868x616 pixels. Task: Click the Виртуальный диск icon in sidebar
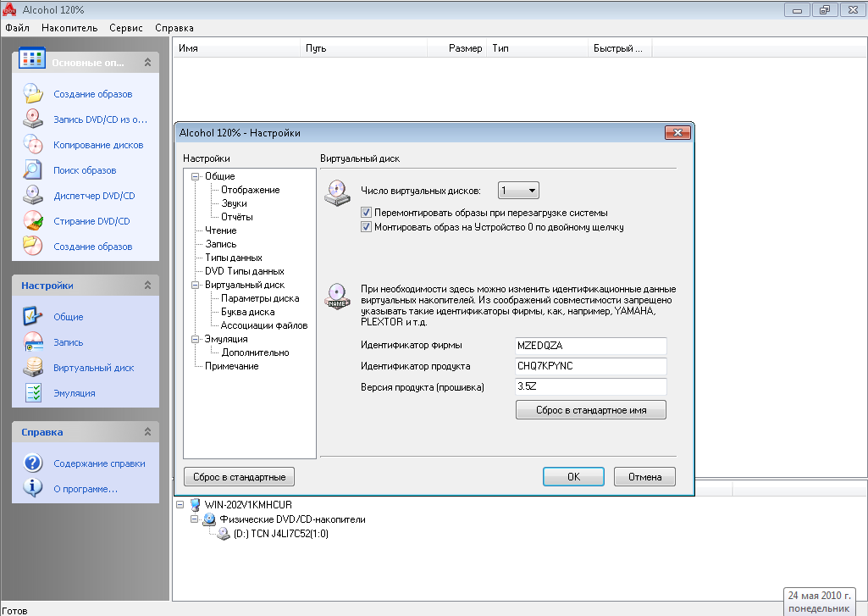pos(33,367)
